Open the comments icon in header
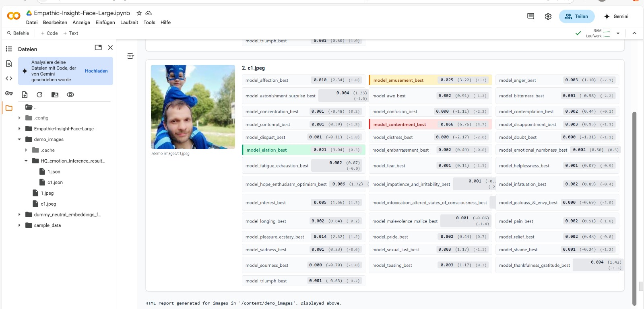644x309 pixels. [x=530, y=16]
